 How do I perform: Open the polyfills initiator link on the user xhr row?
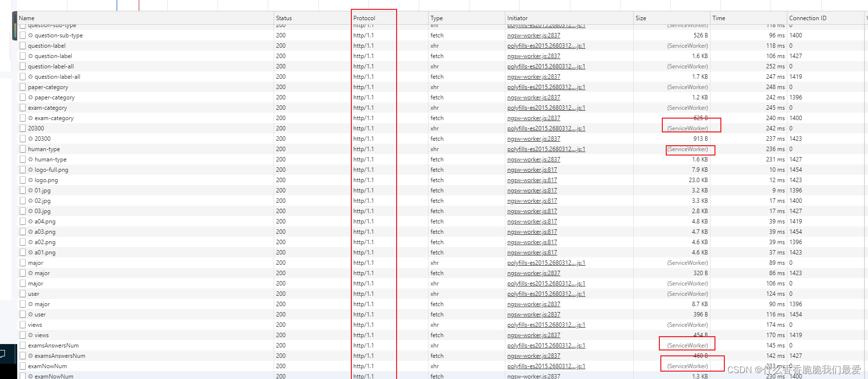click(x=546, y=294)
